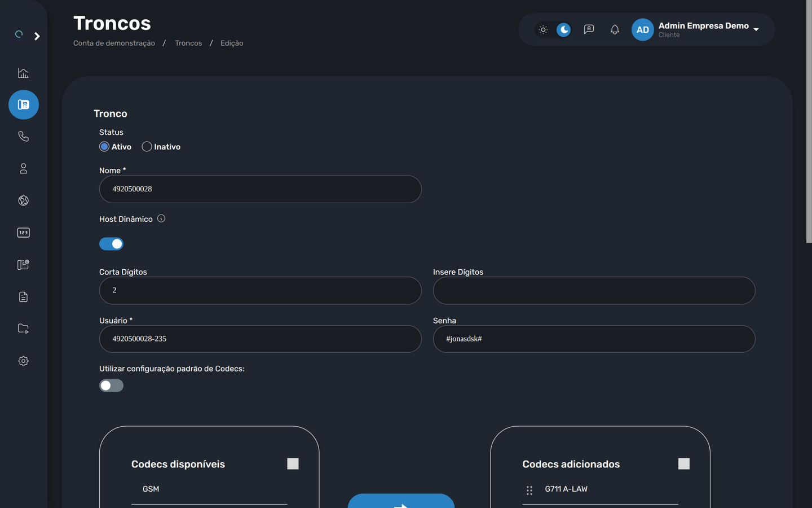Click the Edição breadcrumb
Viewport: 812px width, 508px height.
(232, 43)
